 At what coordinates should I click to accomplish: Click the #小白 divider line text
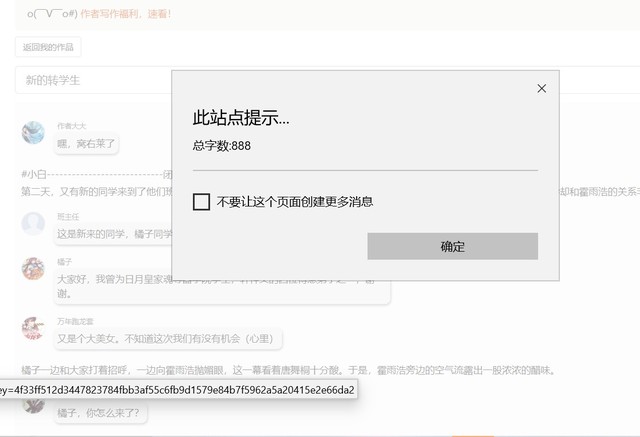[x=90, y=173]
